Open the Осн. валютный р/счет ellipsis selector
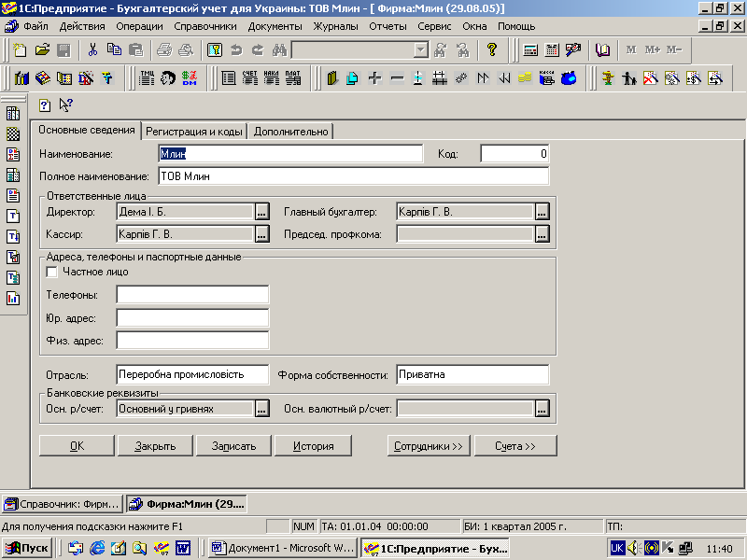 (x=542, y=409)
